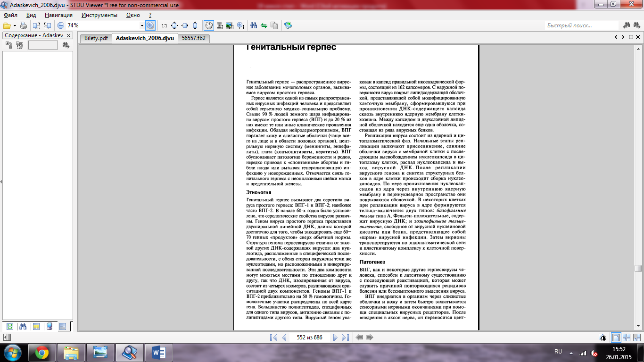Select the image selection tool
The width and height of the screenshot is (644, 362).
(230, 25)
